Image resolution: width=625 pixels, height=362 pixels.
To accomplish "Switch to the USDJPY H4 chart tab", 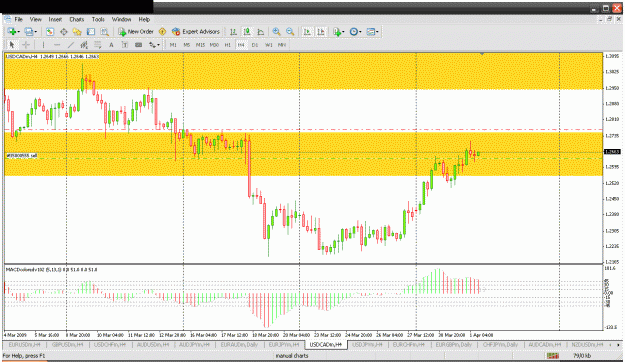I will 367,344.
